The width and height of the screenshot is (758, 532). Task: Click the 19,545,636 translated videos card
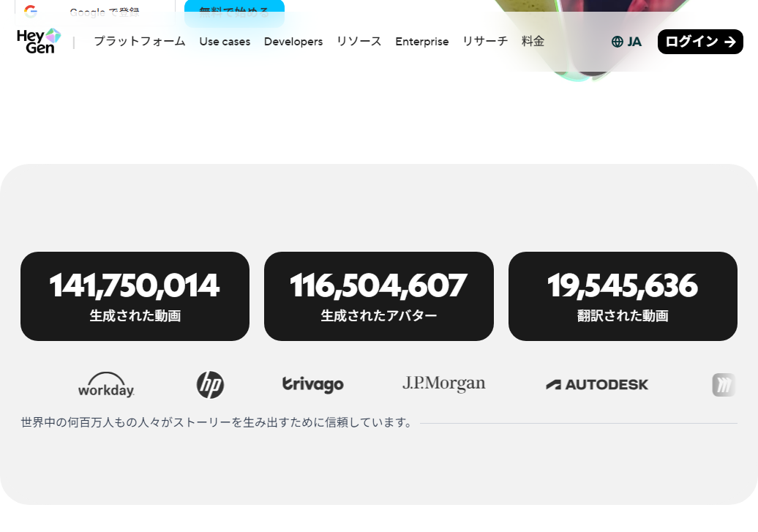(x=623, y=296)
